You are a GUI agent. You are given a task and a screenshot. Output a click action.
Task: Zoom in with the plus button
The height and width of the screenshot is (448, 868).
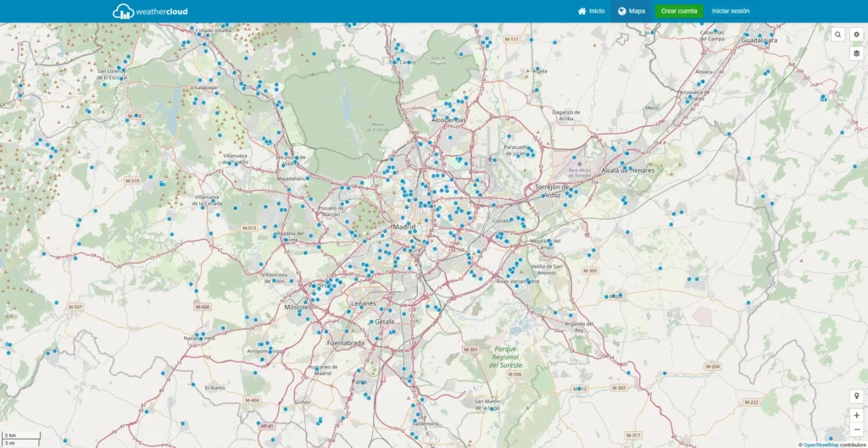click(x=856, y=415)
